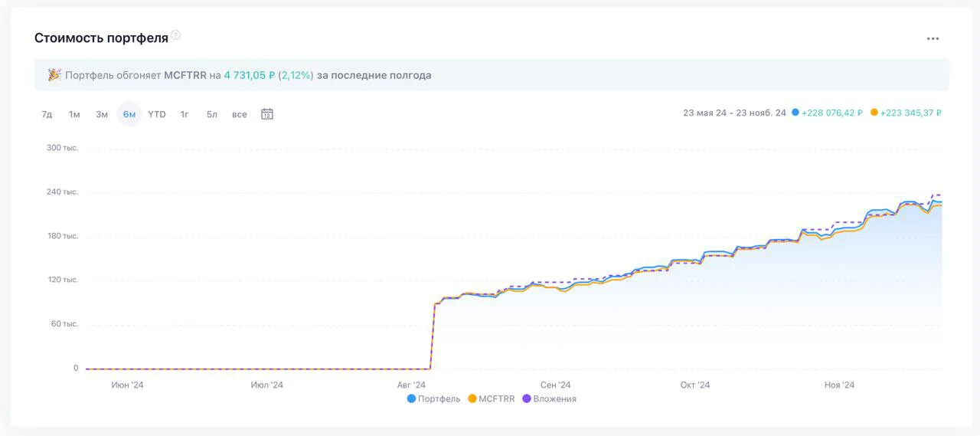This screenshot has width=980, height=436.
Task: Click the MCFTRR benchmark name in banner
Action: click(185, 75)
